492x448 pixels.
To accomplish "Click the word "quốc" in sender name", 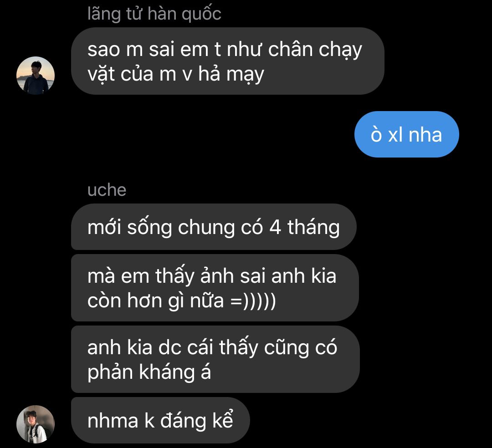I will [201, 14].
